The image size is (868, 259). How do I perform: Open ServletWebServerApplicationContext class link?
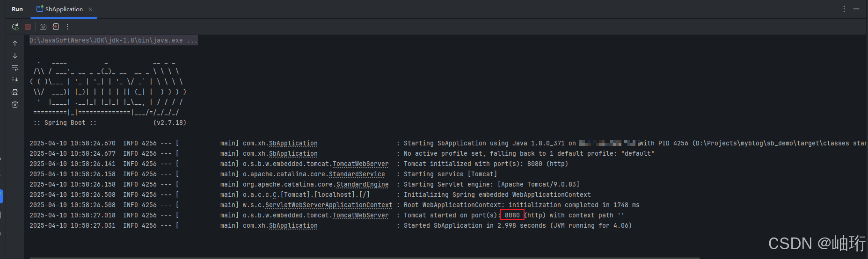coord(328,205)
